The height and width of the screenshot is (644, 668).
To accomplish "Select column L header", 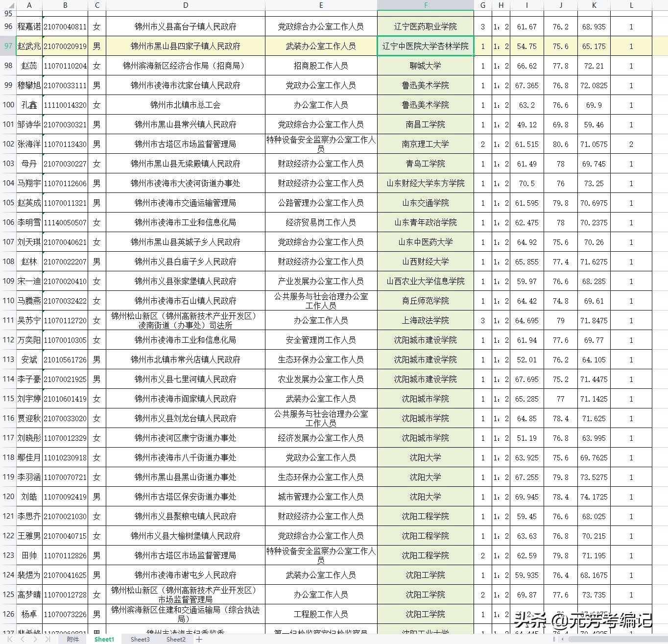I will pyautogui.click(x=631, y=5).
